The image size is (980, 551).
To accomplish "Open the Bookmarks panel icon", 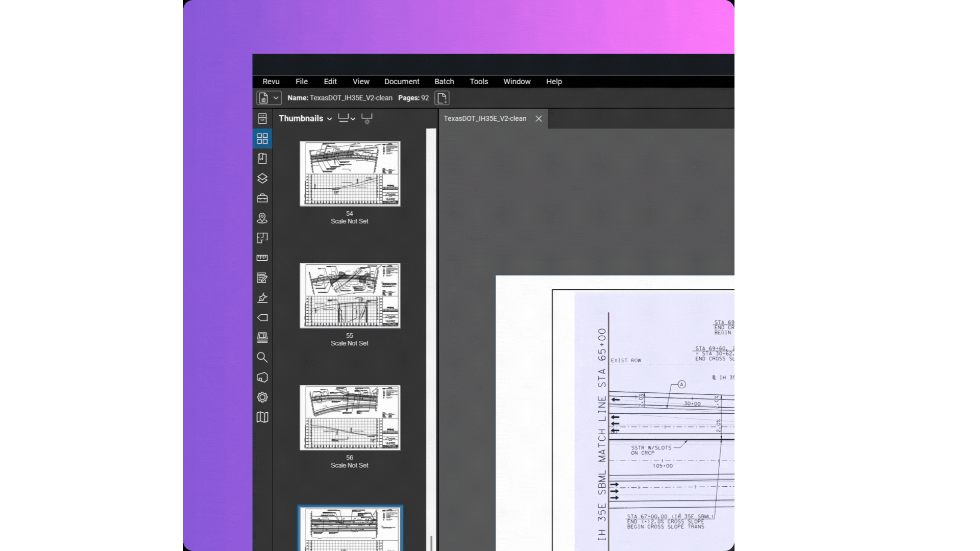I will pyautogui.click(x=262, y=159).
